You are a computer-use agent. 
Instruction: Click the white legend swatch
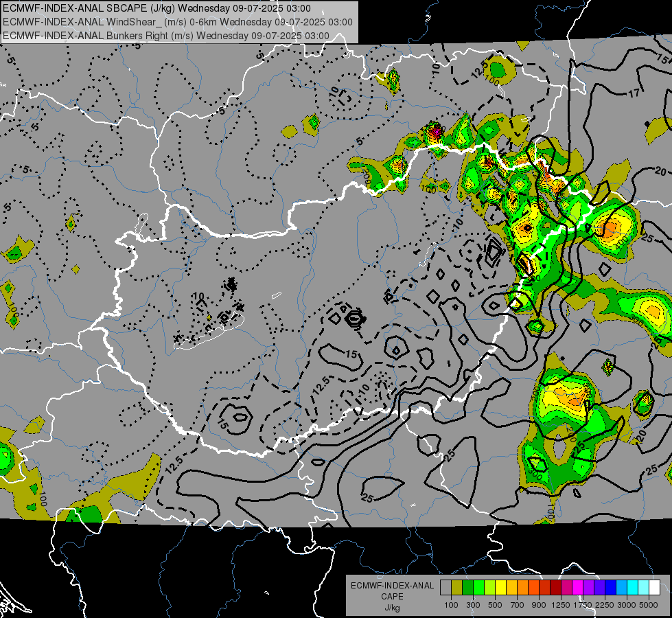click(654, 587)
